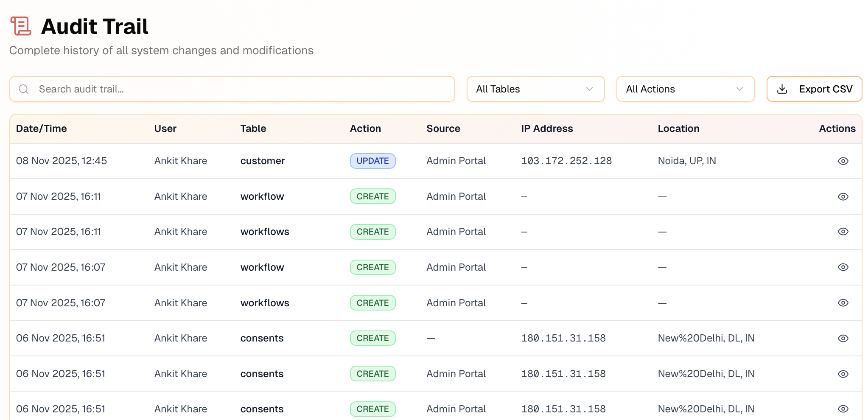Expand the chevron on the All Tables selector
This screenshot has width=868, height=420.
click(x=589, y=89)
